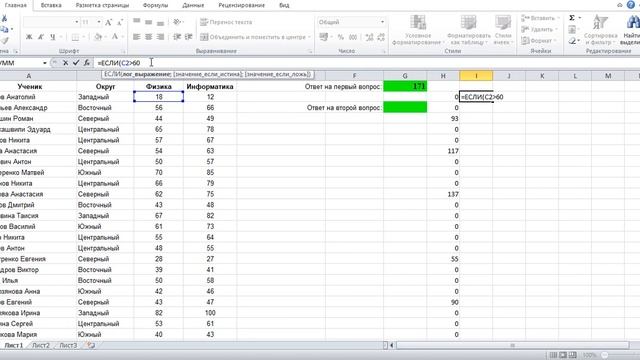Open the Данные ribbon tab
The image size is (640, 360).
pyautogui.click(x=193, y=5)
